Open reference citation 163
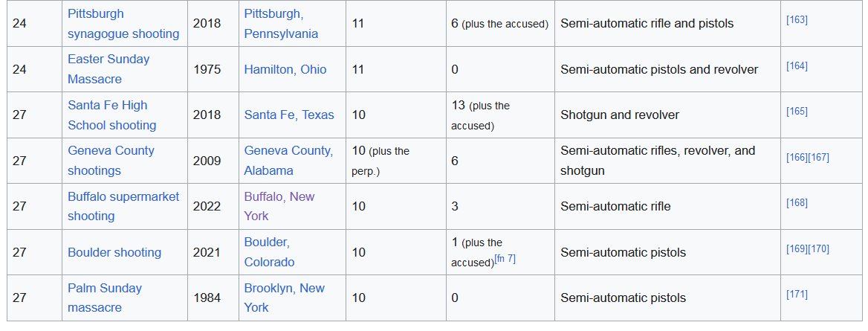Screen dimensions: 868x331 coord(797,20)
